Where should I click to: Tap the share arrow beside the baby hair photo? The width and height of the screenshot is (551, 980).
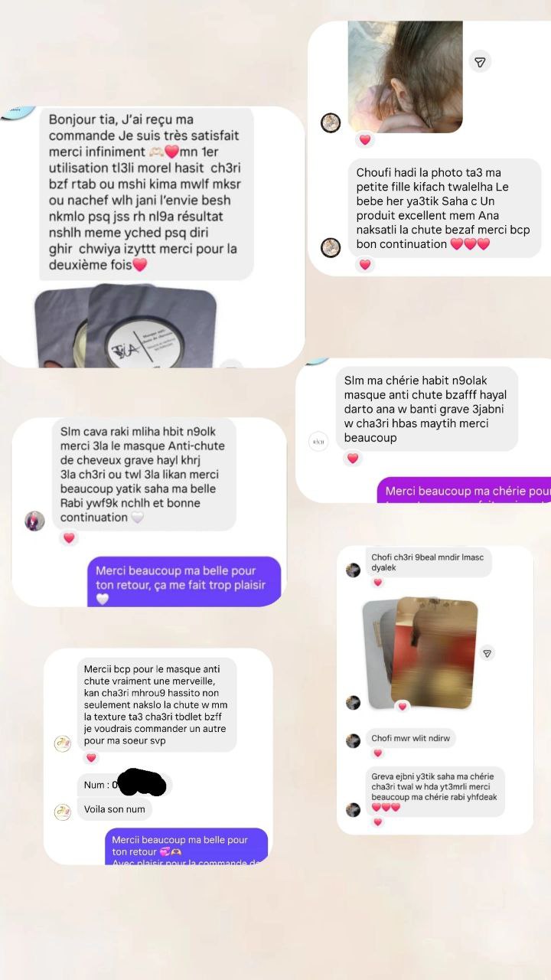pyautogui.click(x=480, y=62)
